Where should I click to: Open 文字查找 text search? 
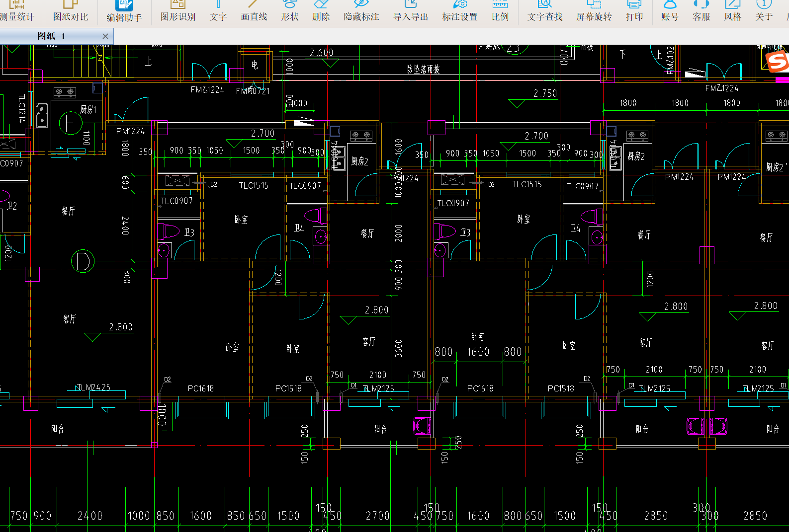545,11
